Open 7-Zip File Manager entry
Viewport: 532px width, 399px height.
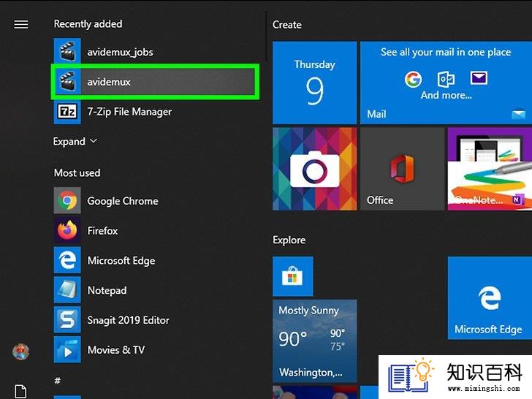[154, 111]
